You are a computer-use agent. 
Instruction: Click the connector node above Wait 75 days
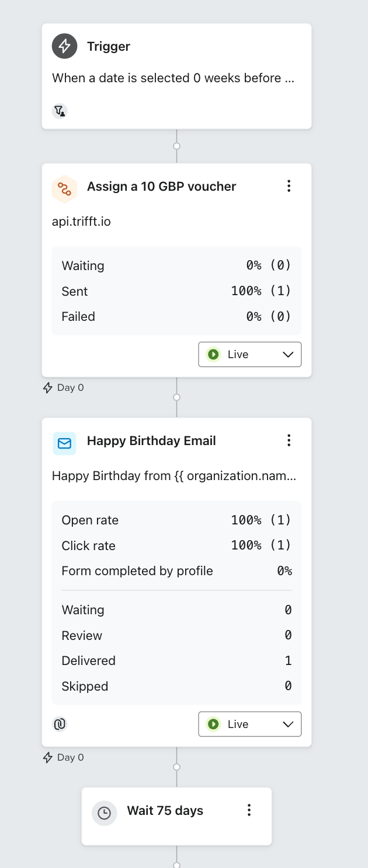(176, 767)
